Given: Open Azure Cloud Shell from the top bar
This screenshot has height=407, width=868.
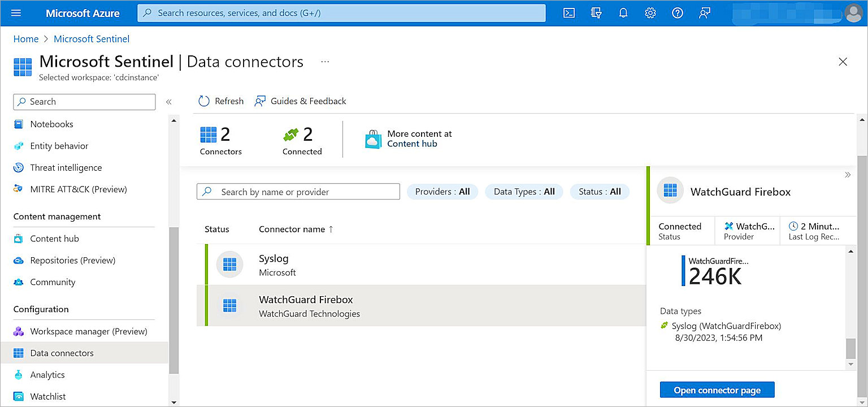Looking at the screenshot, I should coord(569,12).
